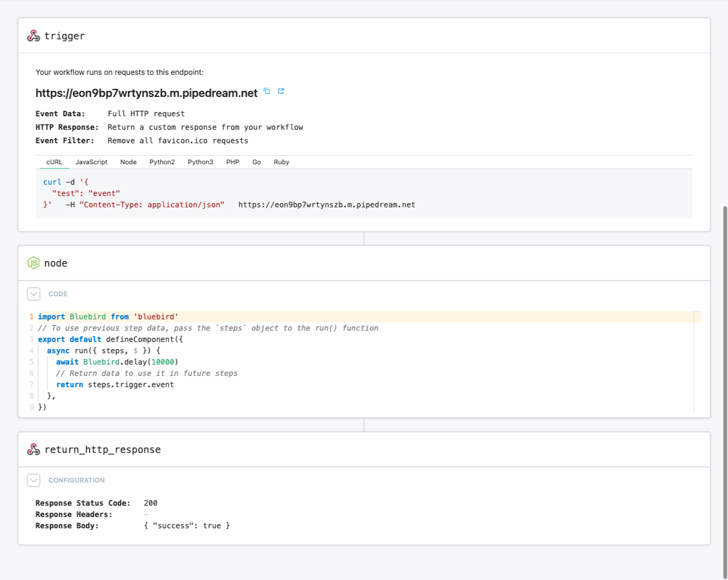The height and width of the screenshot is (580, 728).
Task: Open the Python2 example tab
Action: pyautogui.click(x=162, y=162)
